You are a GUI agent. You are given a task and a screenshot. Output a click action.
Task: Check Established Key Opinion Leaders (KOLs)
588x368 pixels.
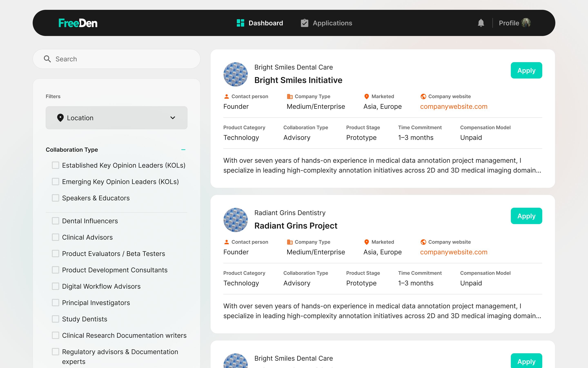pos(55,165)
